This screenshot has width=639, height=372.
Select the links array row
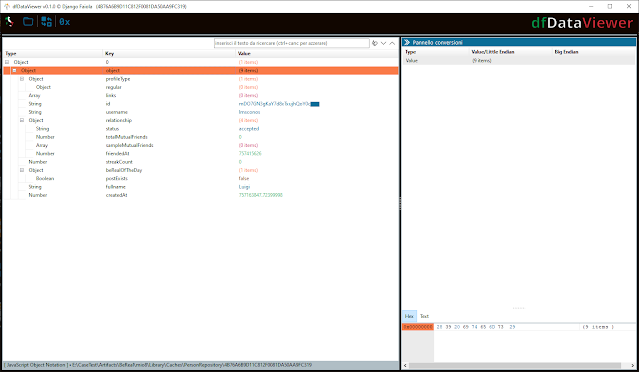click(x=201, y=95)
